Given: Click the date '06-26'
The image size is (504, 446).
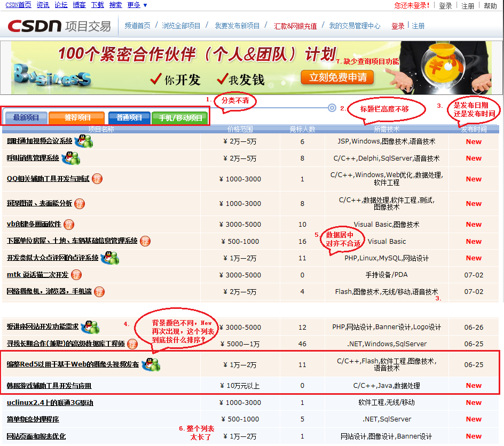Looking at the screenshot, I should tap(474, 327).
